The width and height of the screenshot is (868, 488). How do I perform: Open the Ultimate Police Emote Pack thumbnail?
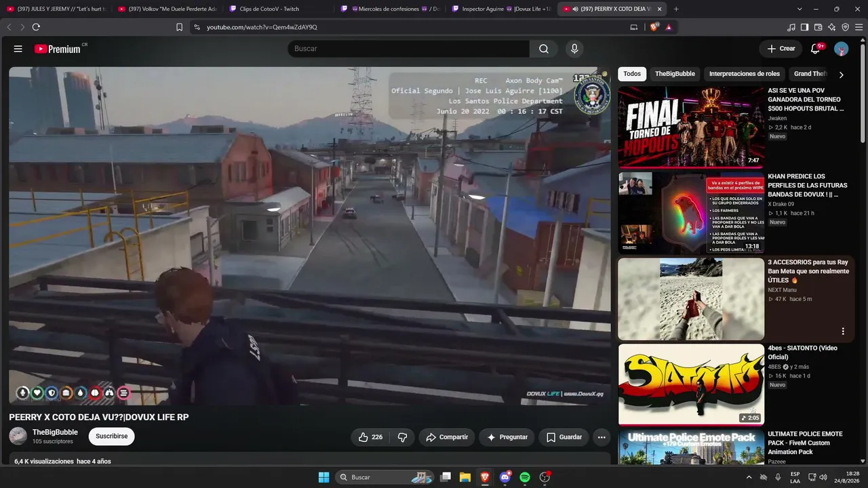(x=691, y=447)
